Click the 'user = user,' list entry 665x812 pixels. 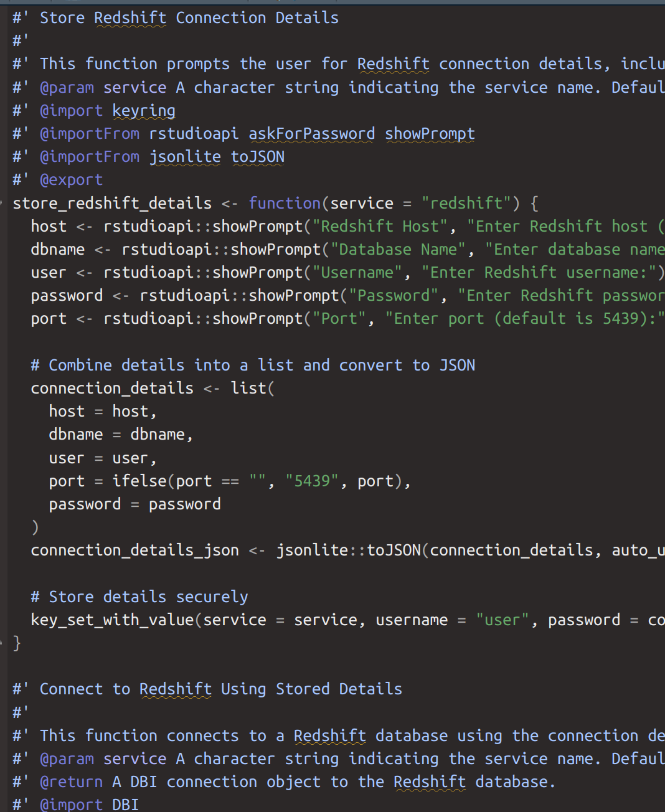coord(103,459)
